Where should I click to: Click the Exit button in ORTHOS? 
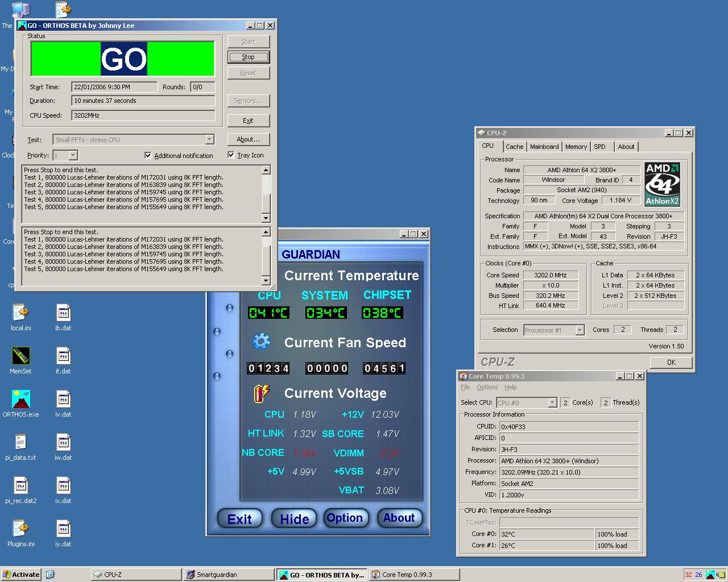[249, 120]
